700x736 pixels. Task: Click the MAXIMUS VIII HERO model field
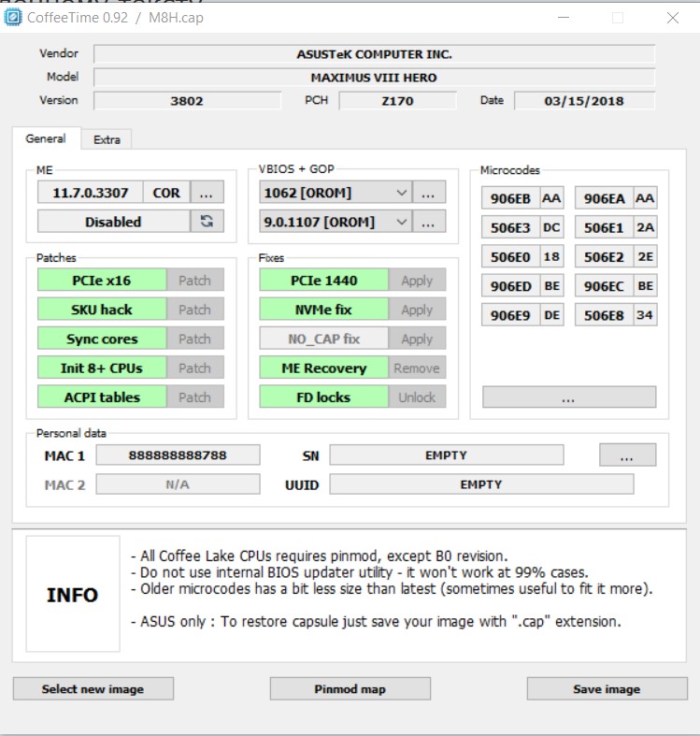click(374, 77)
